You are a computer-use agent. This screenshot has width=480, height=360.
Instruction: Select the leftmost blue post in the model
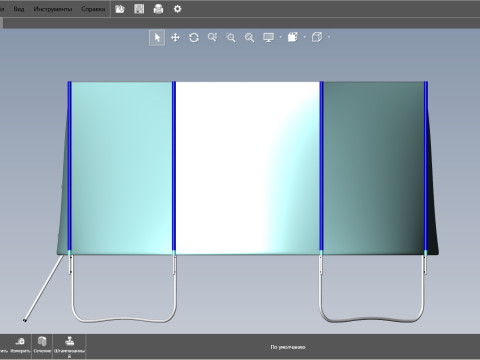(69, 166)
